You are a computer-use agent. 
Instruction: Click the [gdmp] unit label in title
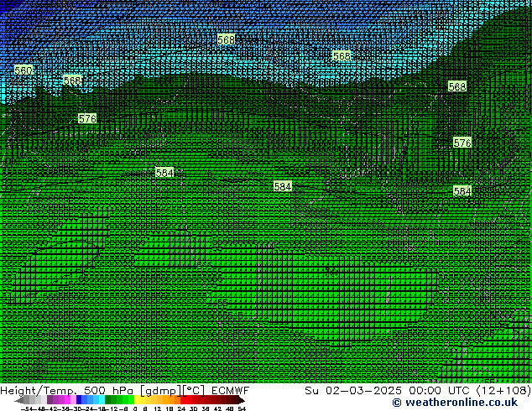point(161,391)
